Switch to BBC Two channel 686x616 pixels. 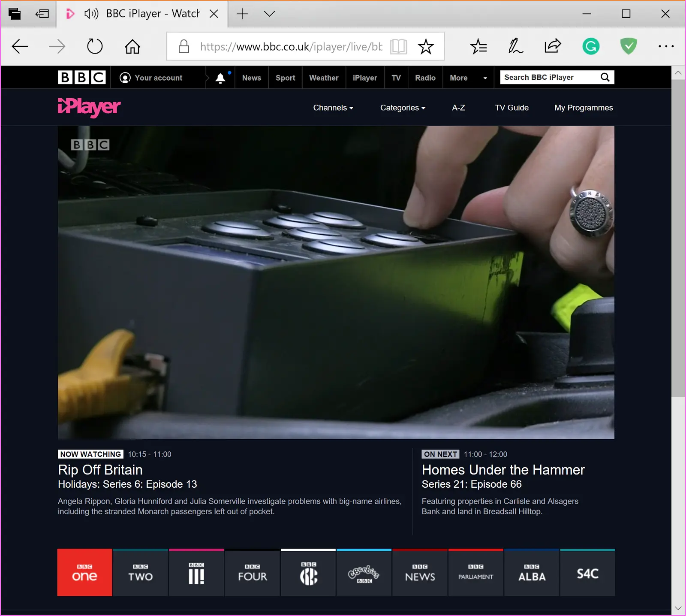tap(140, 572)
